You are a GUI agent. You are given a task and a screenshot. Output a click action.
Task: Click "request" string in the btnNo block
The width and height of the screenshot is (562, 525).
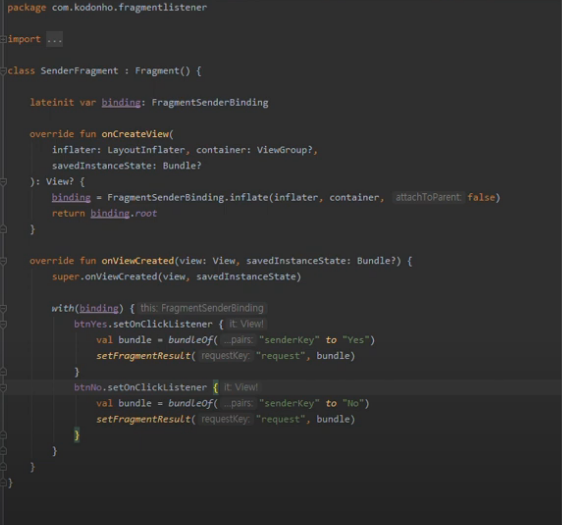(x=281, y=419)
